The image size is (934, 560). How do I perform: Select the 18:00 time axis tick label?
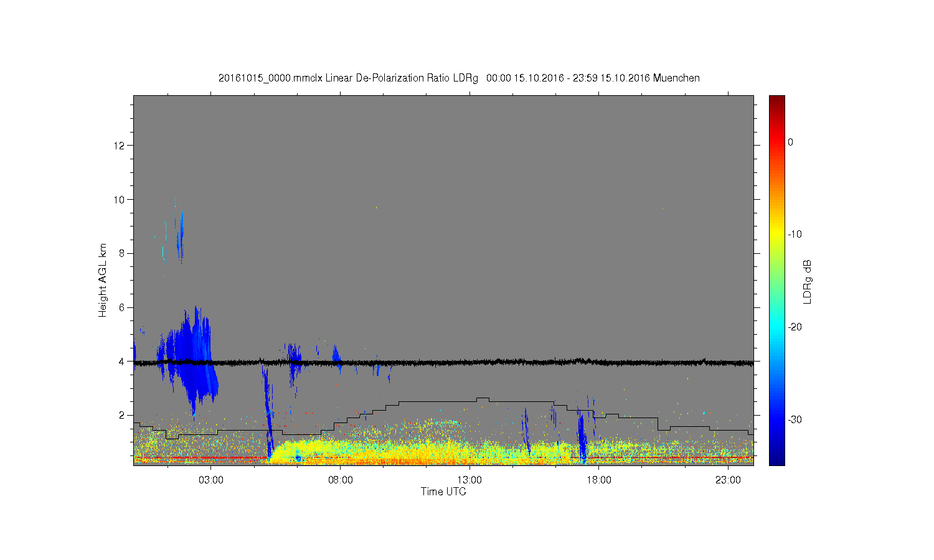[599, 480]
